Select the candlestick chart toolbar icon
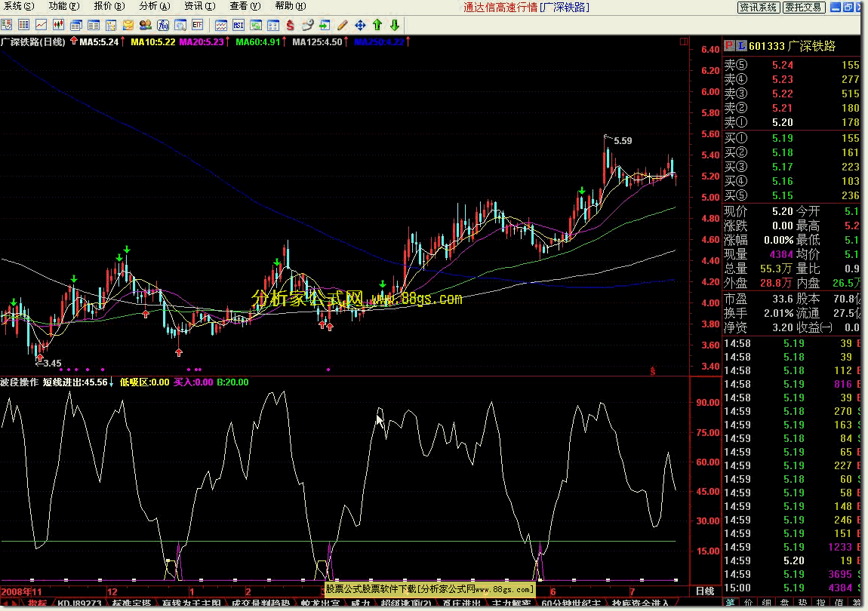 coord(59,25)
